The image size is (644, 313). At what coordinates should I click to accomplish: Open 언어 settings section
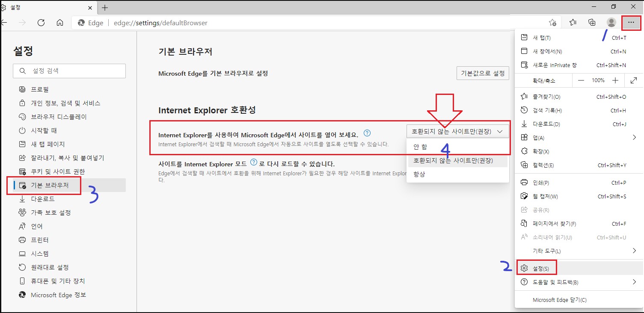click(x=69, y=226)
